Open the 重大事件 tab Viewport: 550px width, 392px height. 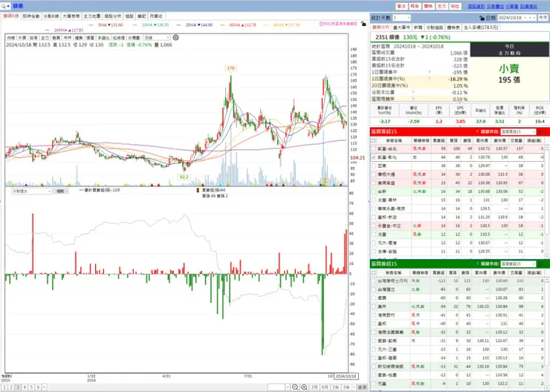401,27
